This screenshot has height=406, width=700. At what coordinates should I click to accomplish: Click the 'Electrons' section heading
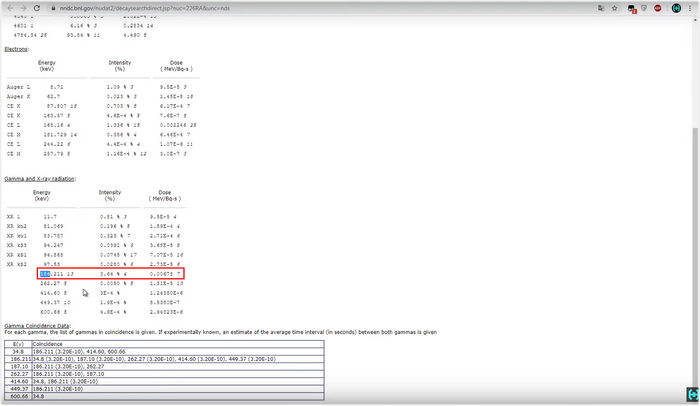(x=16, y=48)
